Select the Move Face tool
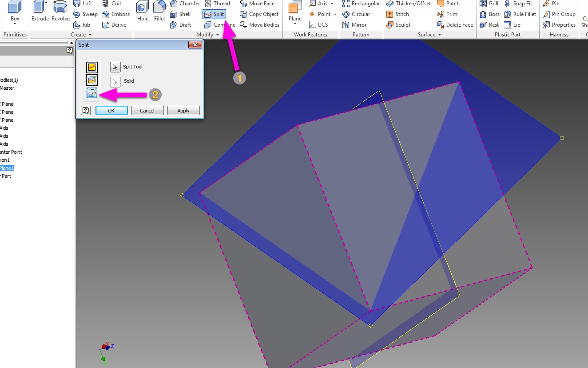Screen dimensions: 588x368 [257, 4]
